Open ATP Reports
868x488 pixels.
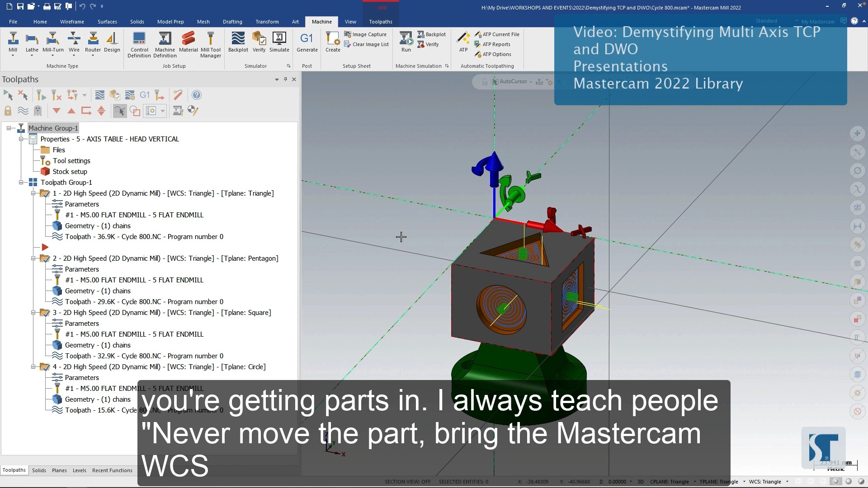[492, 44]
